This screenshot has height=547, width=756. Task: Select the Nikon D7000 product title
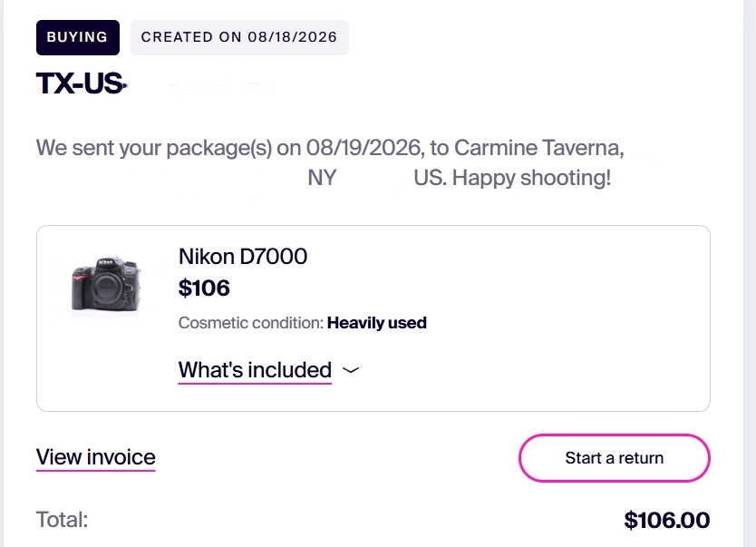pyautogui.click(x=243, y=257)
